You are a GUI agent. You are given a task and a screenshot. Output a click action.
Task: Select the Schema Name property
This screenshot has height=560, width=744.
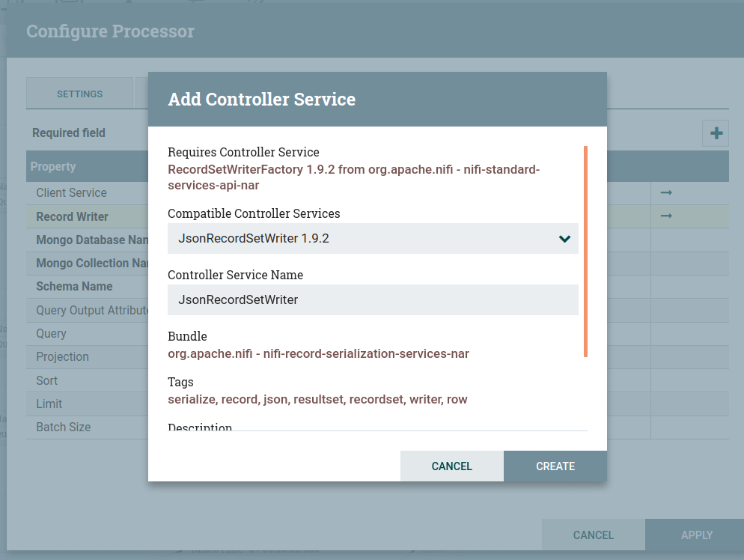coord(75,287)
